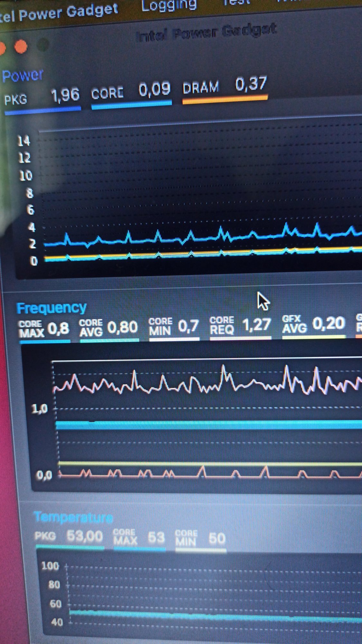Click the GFX AVG frequency value 0,20
This screenshot has width=362, height=644.
[329, 323]
